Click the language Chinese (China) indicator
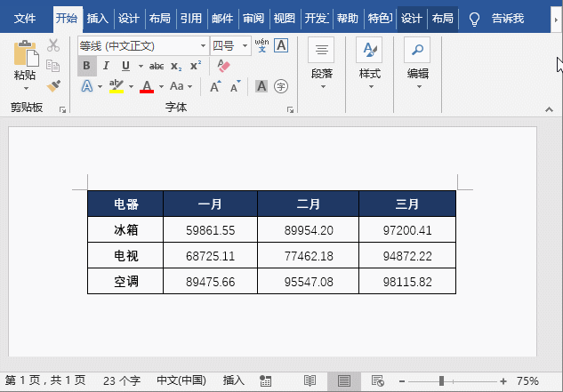 click(x=181, y=380)
